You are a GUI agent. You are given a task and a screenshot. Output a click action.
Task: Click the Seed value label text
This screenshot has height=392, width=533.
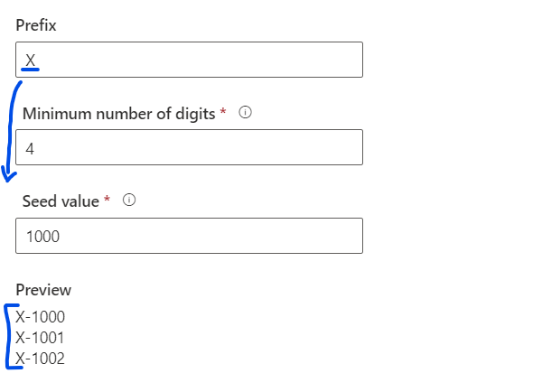pos(61,201)
